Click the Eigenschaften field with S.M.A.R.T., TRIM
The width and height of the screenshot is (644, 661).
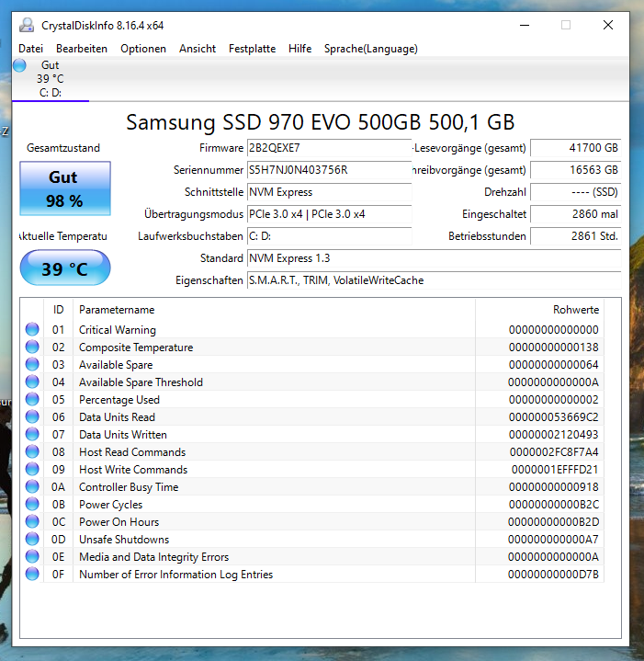coord(434,280)
